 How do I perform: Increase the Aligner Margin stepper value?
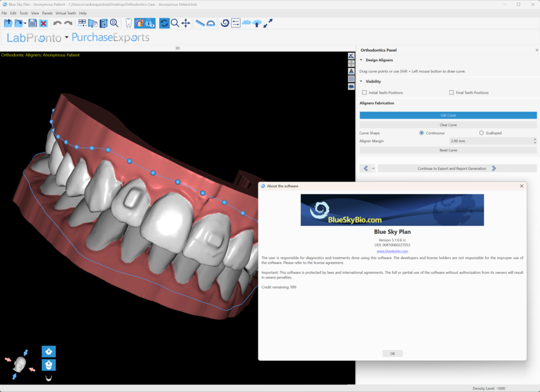point(535,139)
